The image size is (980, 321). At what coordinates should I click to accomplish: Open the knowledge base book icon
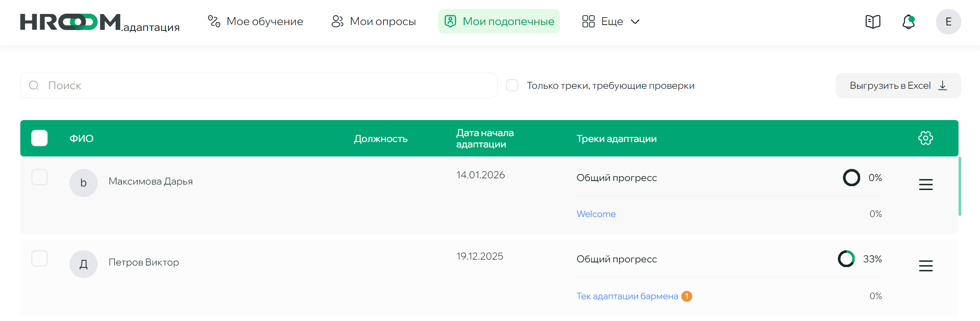873,22
